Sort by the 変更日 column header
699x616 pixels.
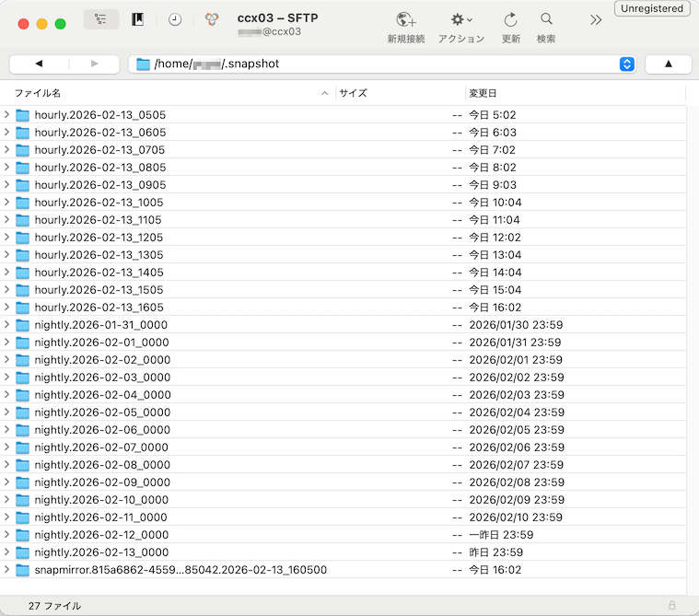click(x=571, y=93)
